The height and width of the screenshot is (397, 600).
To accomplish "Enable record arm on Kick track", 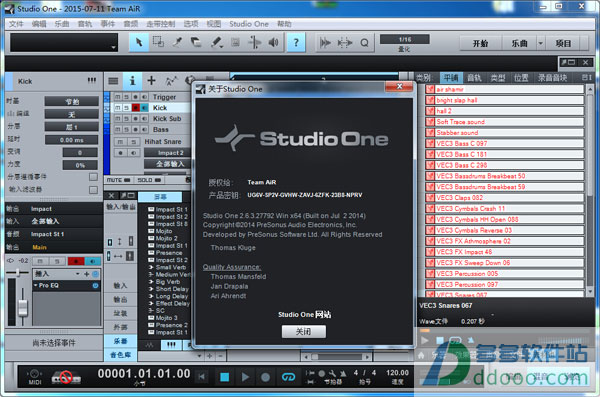I will coord(135,108).
